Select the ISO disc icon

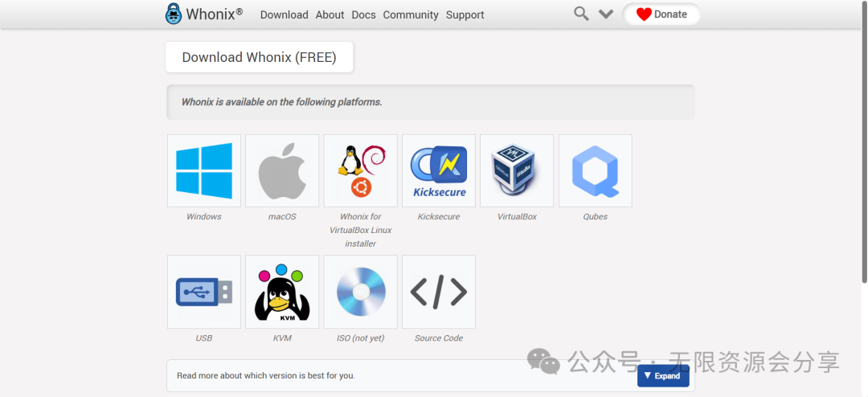coord(360,292)
